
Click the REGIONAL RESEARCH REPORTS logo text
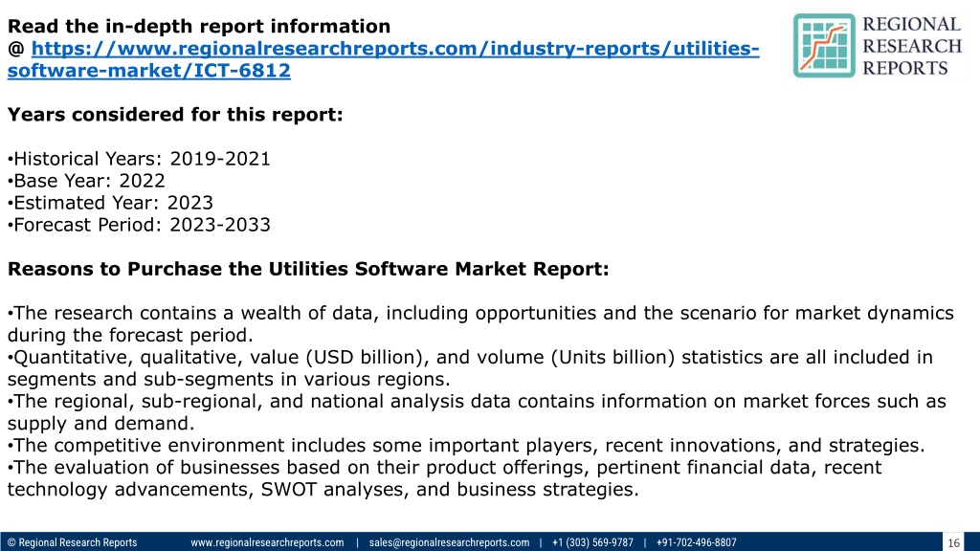pyautogui.click(x=912, y=46)
